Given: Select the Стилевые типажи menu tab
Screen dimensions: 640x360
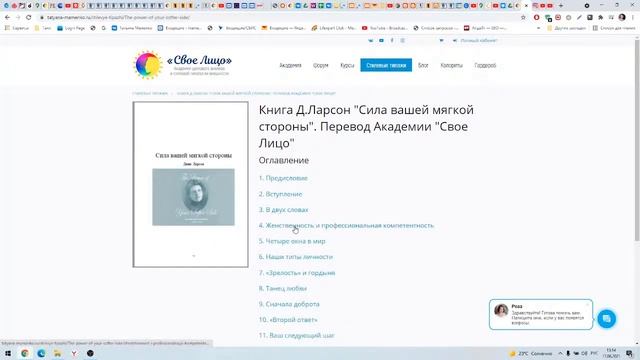Looking at the screenshot, I should click(386, 65).
